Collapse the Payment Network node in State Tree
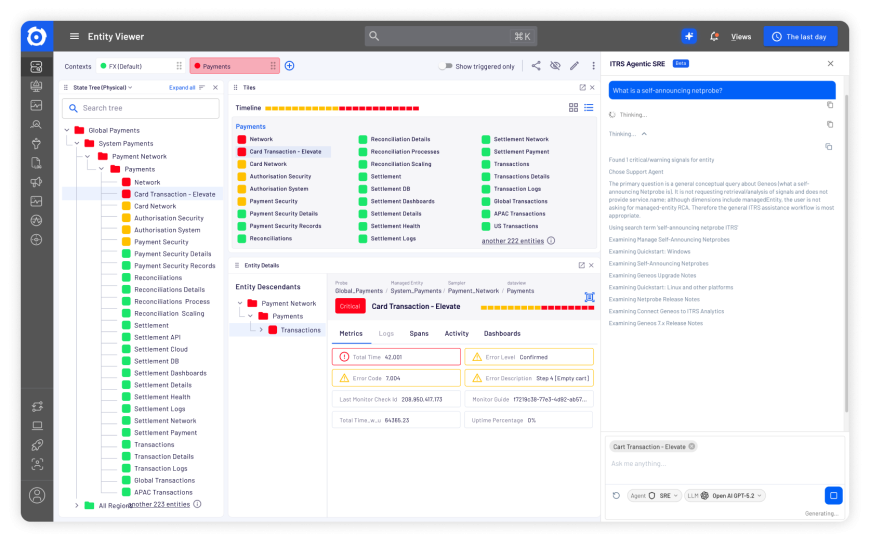Image resolution: width=870 pixels, height=543 pixels. [88, 156]
